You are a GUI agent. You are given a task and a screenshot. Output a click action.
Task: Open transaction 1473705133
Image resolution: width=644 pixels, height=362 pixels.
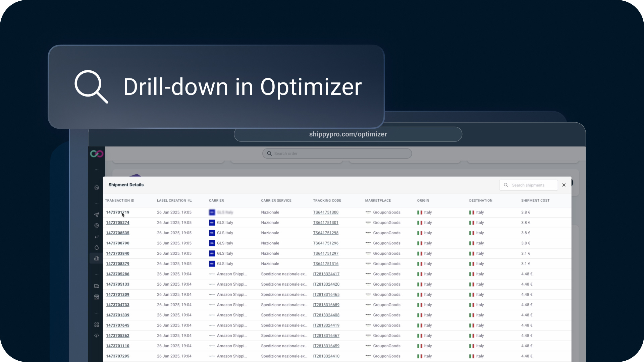118,284
